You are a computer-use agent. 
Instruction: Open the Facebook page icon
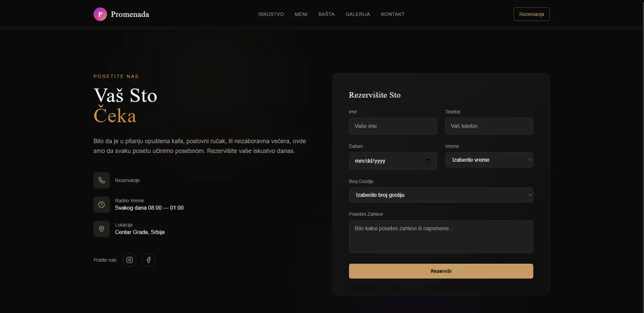click(149, 260)
